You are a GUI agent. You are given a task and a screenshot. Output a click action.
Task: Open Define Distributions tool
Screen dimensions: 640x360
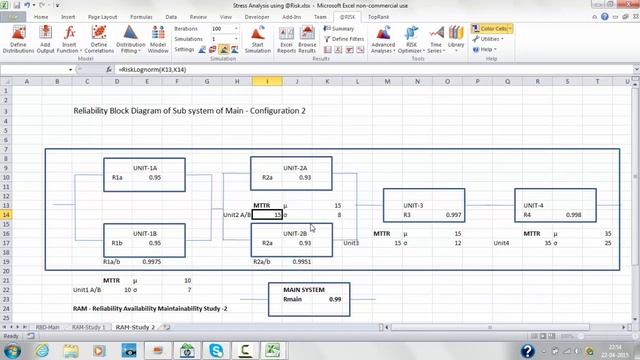coord(18,39)
